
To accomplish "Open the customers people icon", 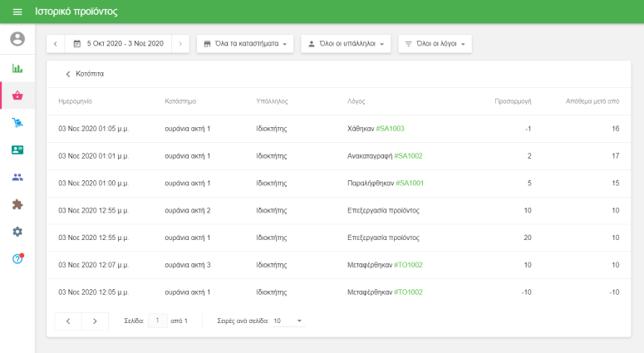I will [x=17, y=177].
